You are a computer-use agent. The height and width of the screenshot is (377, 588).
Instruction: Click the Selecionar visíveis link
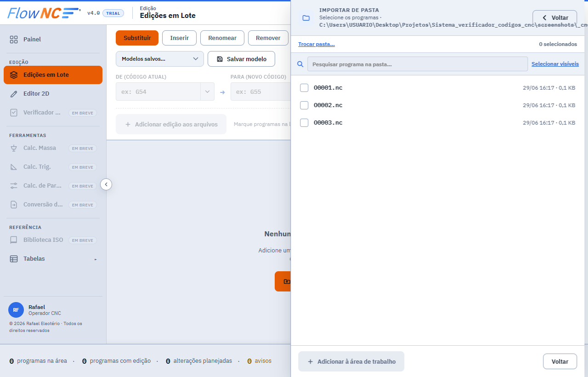pos(555,64)
